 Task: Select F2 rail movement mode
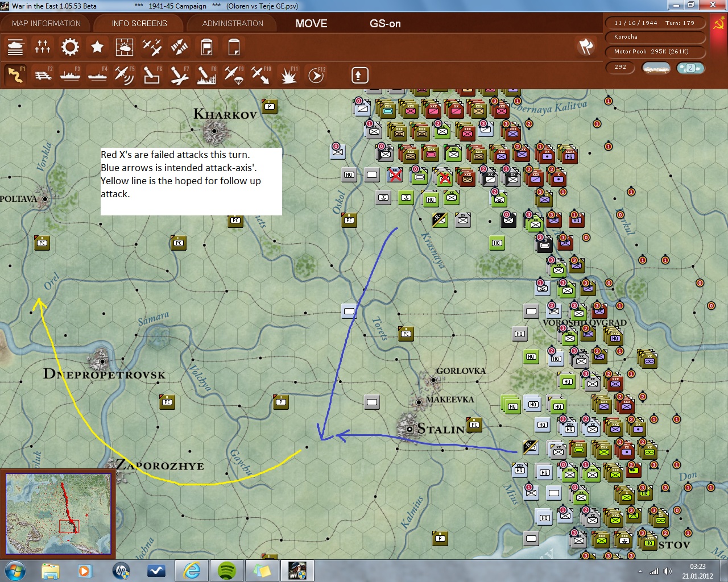(43, 75)
